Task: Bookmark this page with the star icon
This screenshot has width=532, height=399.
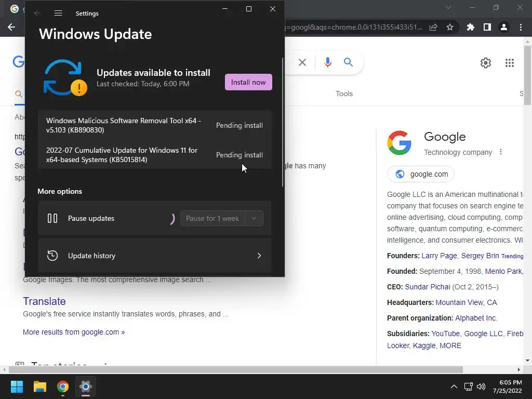Action: (450, 27)
